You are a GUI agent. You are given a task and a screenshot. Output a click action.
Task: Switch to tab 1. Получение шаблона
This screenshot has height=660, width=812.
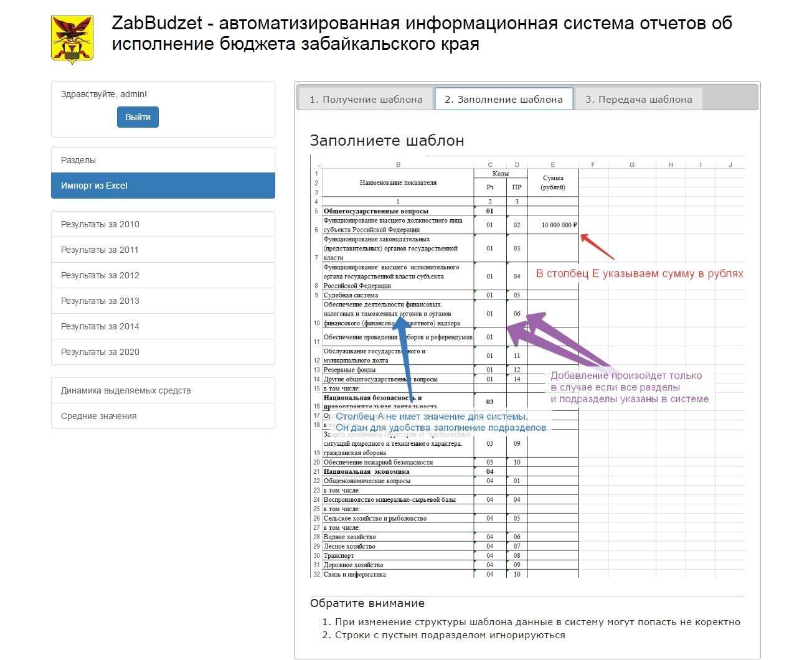pos(366,99)
